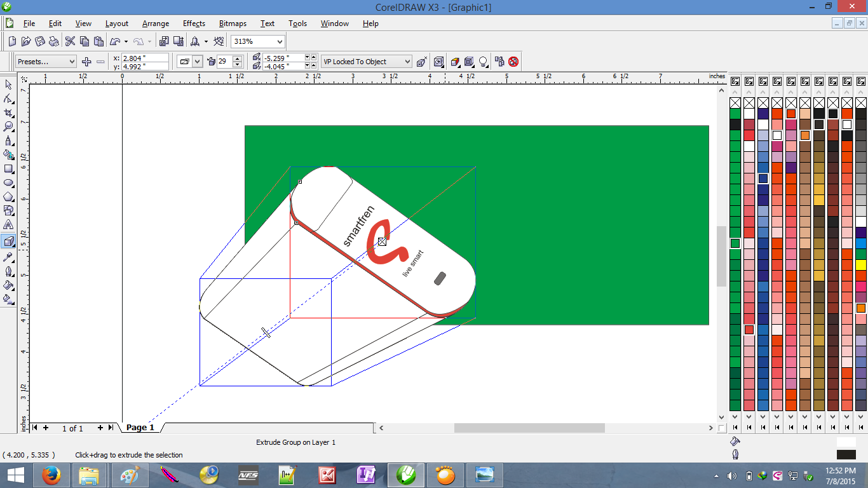Add a page with the plus button after page count
The image size is (868, 488).
100,428
